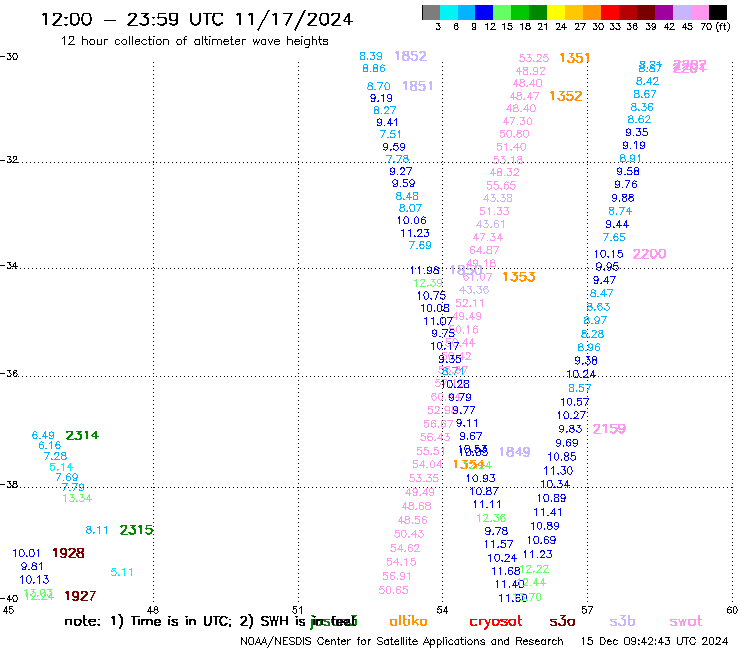Image resolution: width=740 pixels, height=650 pixels.
Task: Select the 10.15 reading beside 2200
Action: point(609,254)
